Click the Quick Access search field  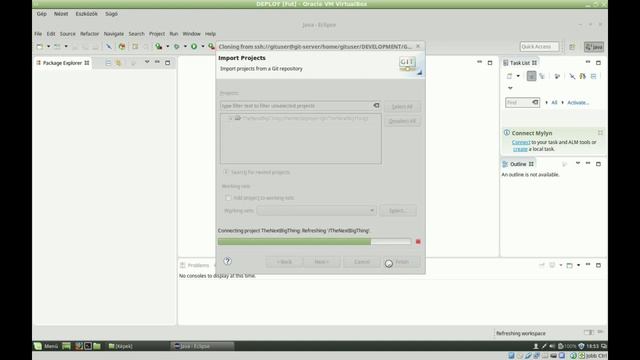(x=540, y=47)
